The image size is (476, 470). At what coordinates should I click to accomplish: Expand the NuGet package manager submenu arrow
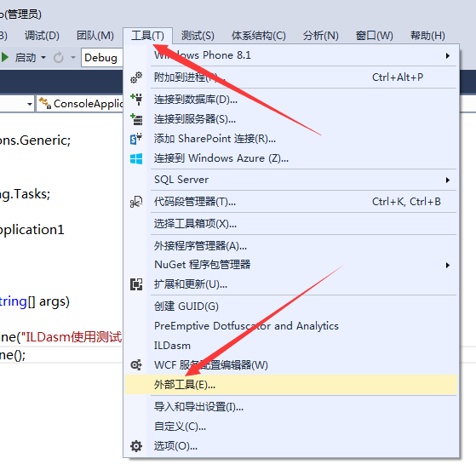(x=447, y=265)
